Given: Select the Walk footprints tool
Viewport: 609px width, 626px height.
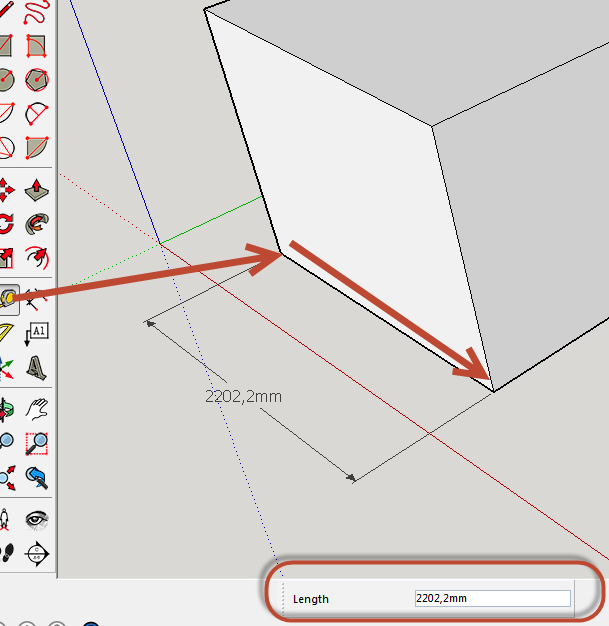Looking at the screenshot, I should [x=7, y=554].
